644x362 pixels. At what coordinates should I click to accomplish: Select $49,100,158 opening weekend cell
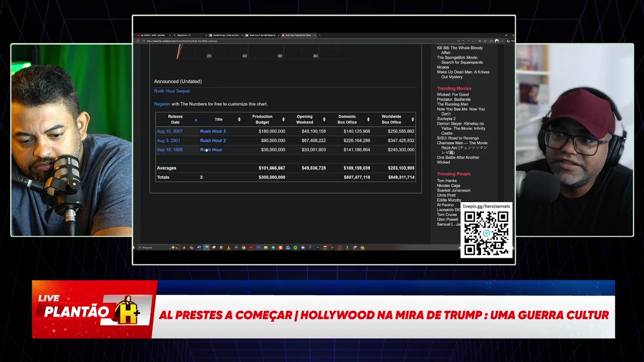[x=313, y=131]
